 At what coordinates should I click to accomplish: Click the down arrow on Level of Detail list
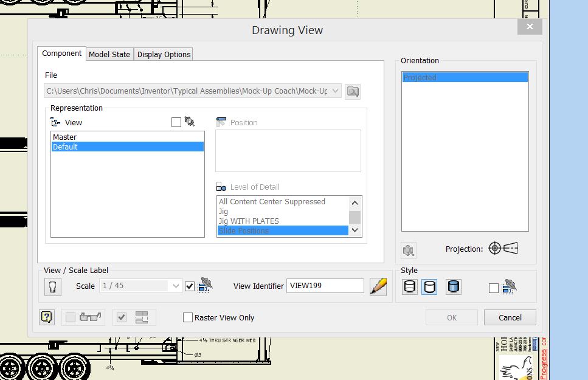pos(355,230)
